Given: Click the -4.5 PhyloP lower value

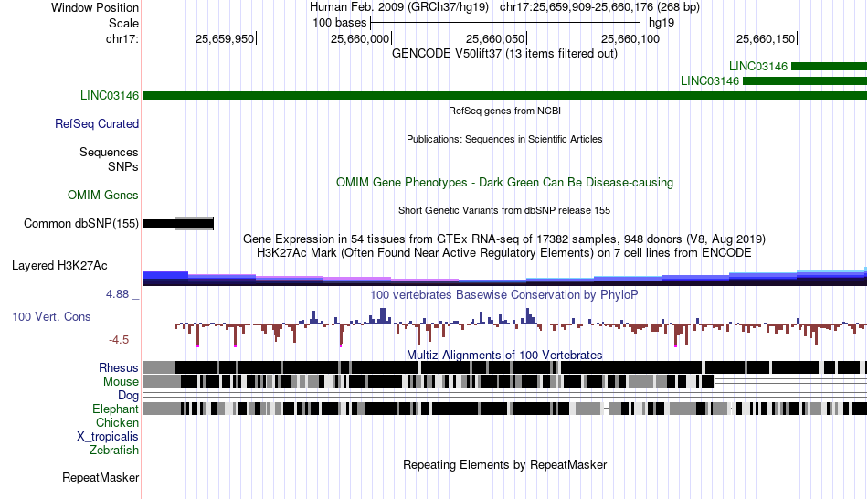Looking at the screenshot, I should click(x=119, y=339).
